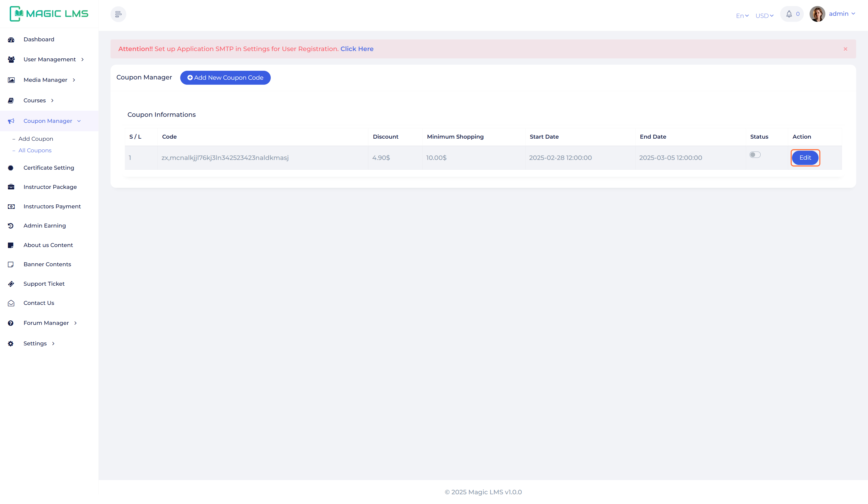Screen dimensions: 868x504
Task: Click the Support Ticket icon
Action: (11, 284)
